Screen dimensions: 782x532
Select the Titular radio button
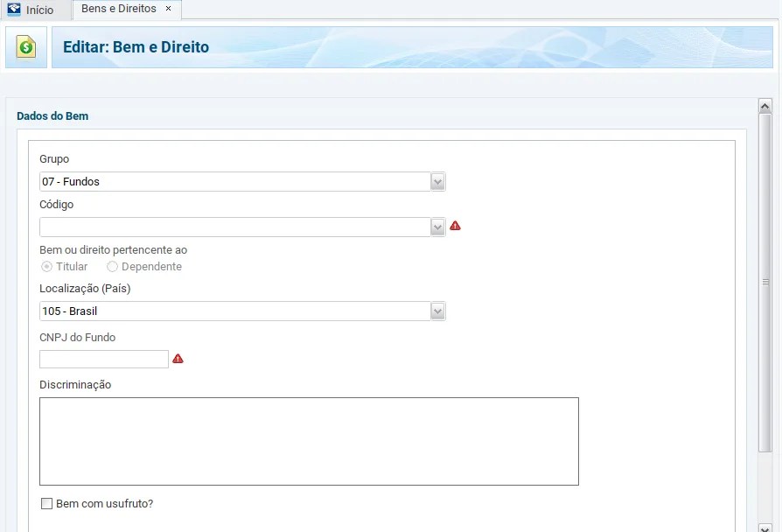[47, 267]
